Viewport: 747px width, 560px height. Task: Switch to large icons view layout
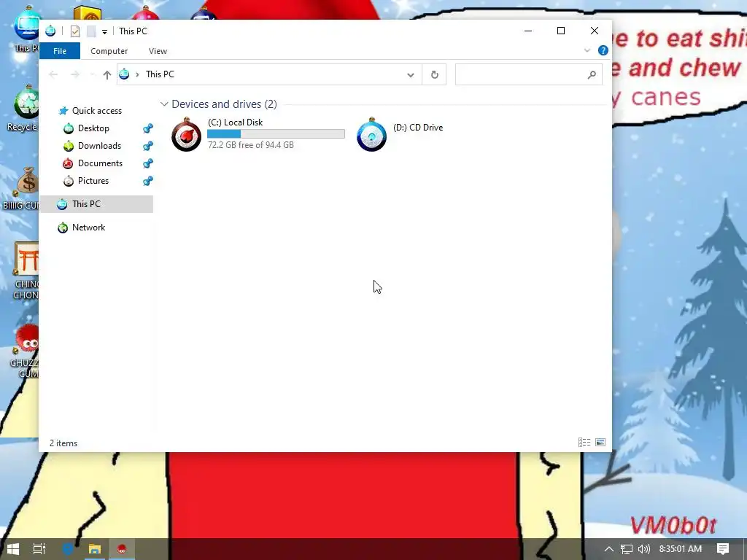click(x=600, y=443)
